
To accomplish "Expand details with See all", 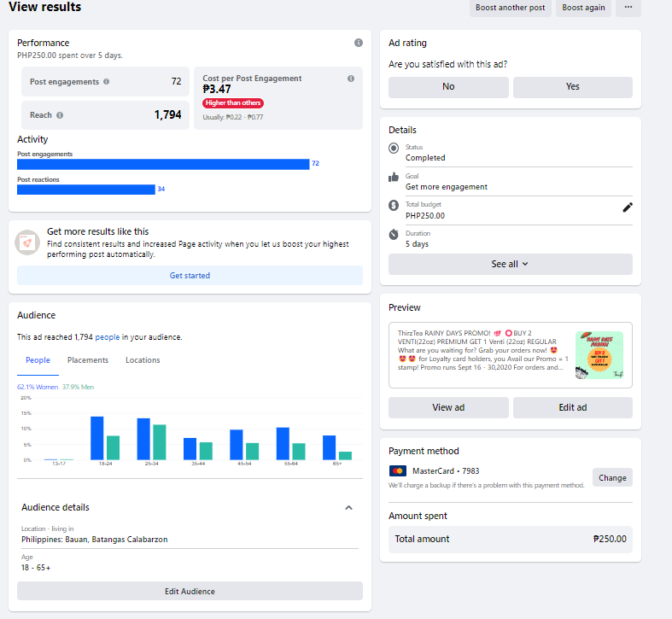I will (510, 264).
